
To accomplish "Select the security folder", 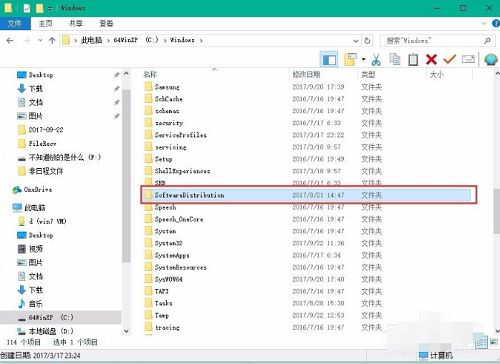I will 169,123.
